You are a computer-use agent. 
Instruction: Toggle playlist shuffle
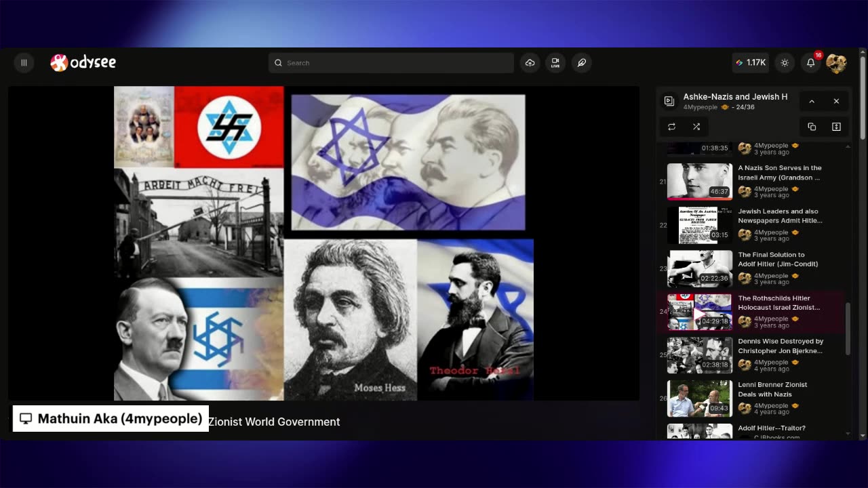point(696,127)
